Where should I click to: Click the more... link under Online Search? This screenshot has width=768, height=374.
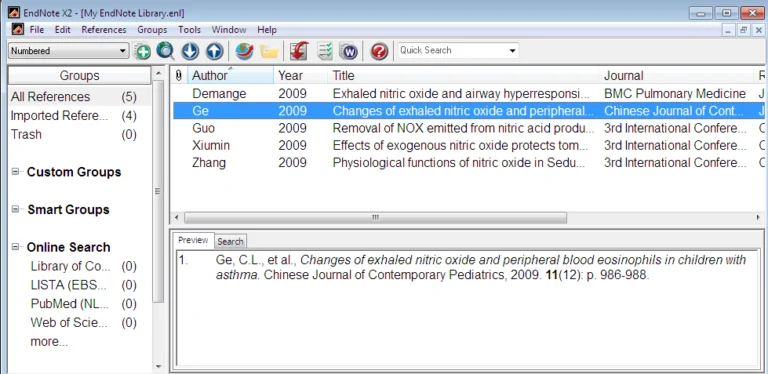point(49,341)
